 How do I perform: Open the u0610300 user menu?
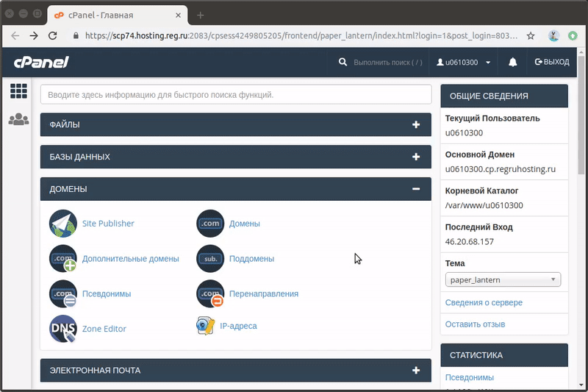click(x=464, y=63)
